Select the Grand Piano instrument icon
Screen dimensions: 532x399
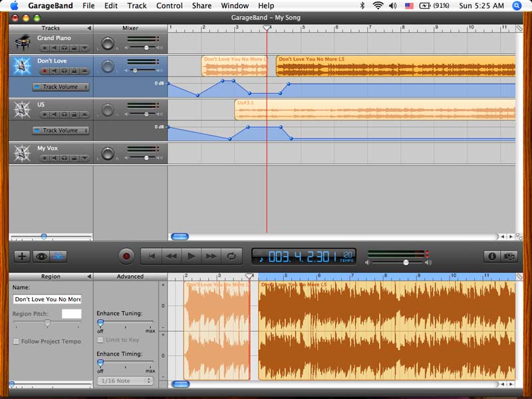tap(23, 43)
